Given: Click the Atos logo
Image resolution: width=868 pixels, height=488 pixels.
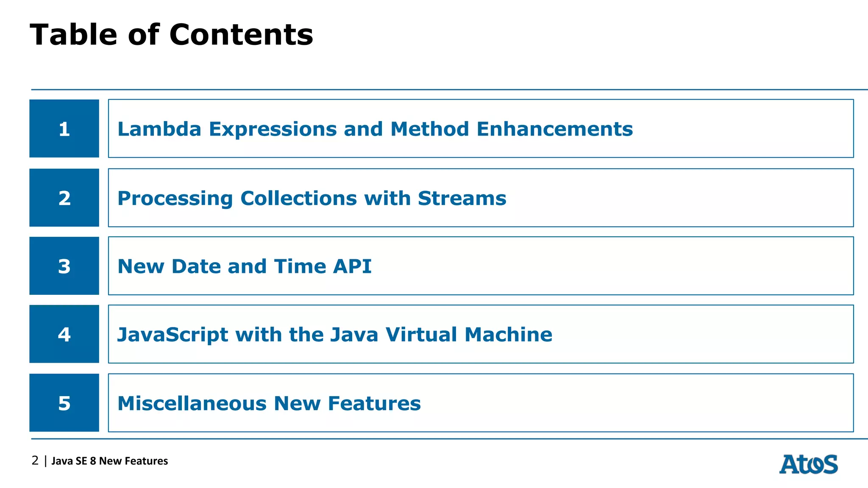Looking at the screenshot, I should click(x=808, y=464).
